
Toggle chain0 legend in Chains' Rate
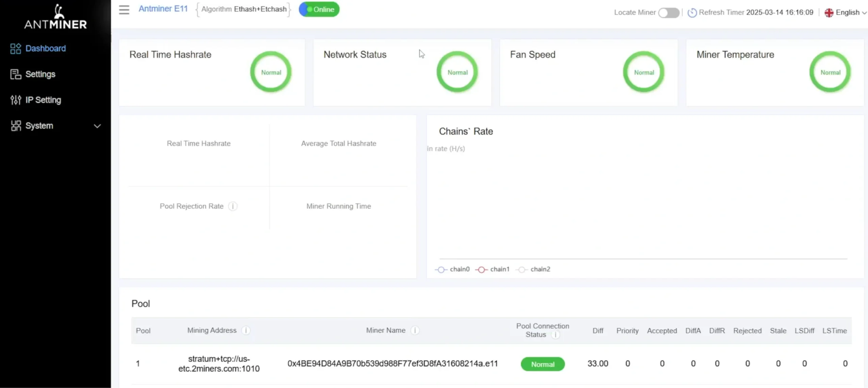(452, 269)
